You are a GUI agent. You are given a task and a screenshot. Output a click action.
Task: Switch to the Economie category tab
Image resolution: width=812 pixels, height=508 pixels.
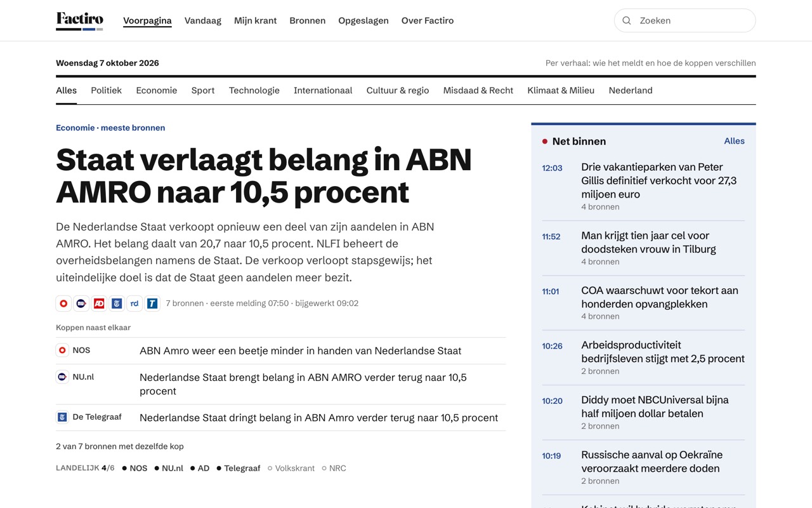[156, 90]
